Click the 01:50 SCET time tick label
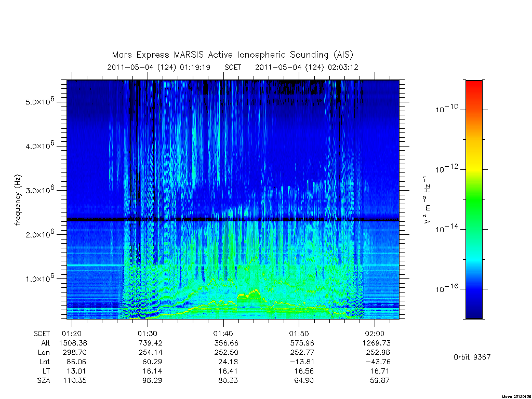 299,334
